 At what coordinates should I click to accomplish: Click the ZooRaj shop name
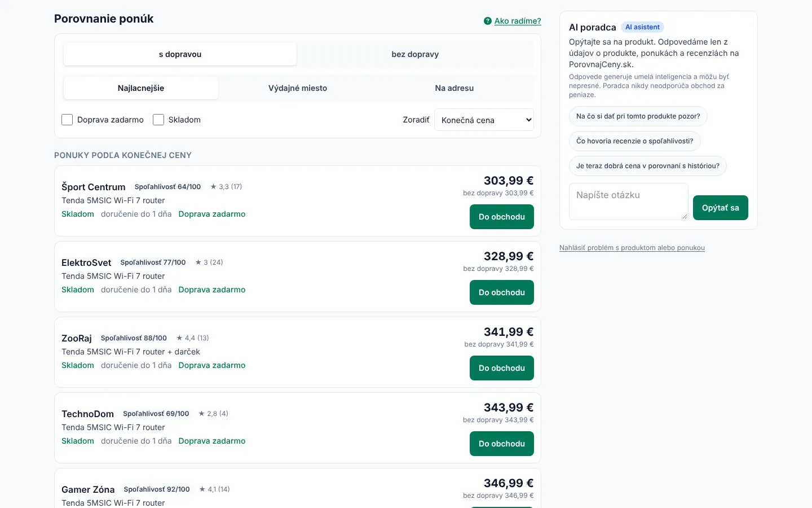[77, 338]
